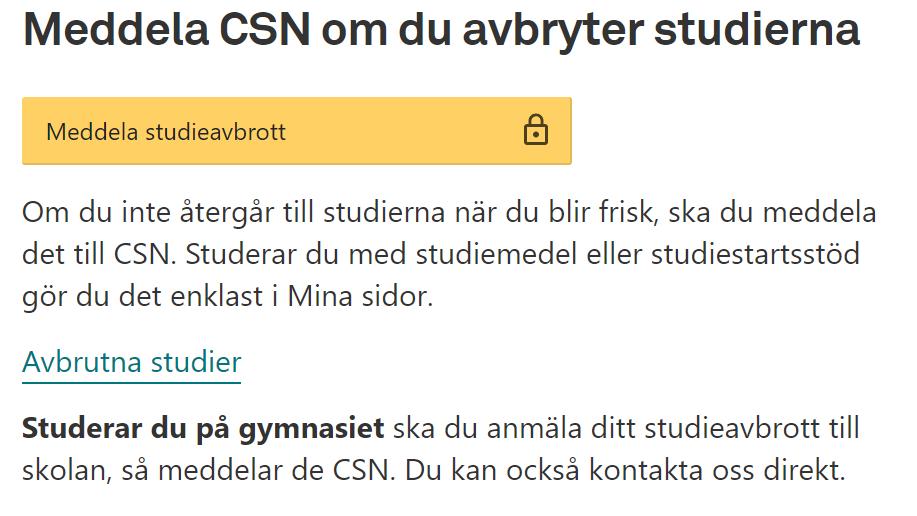Screen dimensions: 917x516
Task: Click the word studierna in the heading
Action: pos(757,29)
